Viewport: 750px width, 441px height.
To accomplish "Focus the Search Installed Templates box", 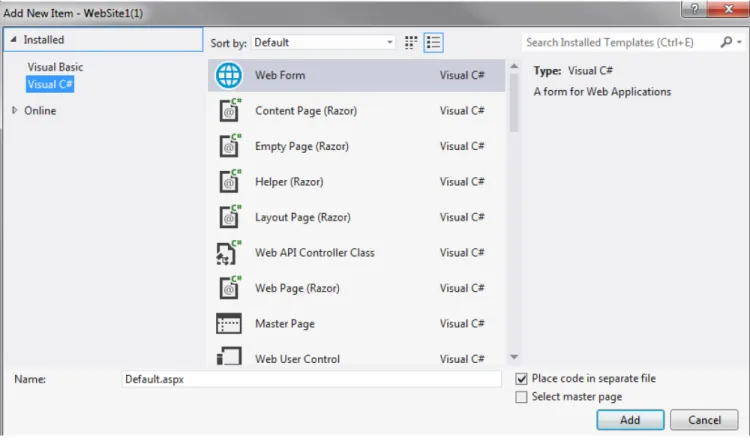I will 620,42.
